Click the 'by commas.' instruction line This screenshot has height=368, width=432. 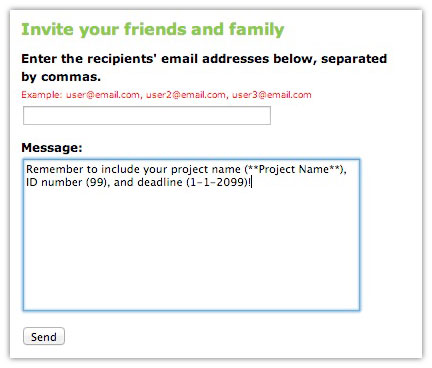pyautogui.click(x=61, y=77)
